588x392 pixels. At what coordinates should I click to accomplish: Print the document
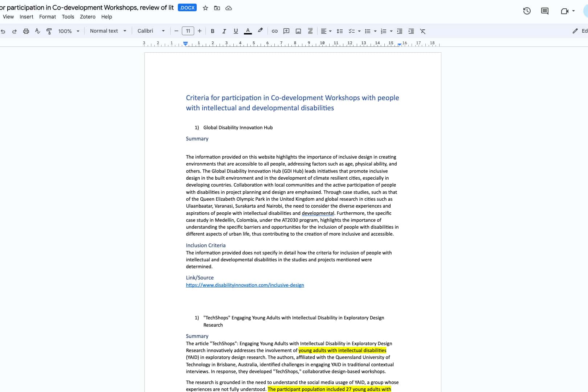pyautogui.click(x=26, y=31)
